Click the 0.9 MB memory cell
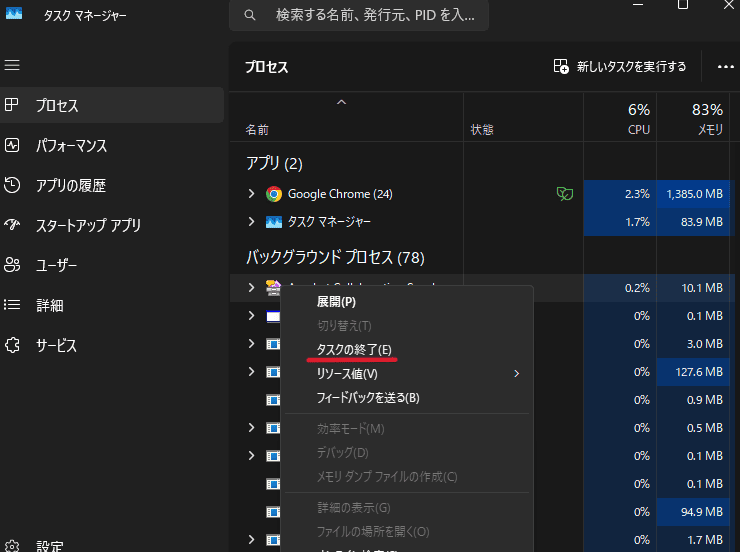This screenshot has height=552, width=740. (694, 400)
